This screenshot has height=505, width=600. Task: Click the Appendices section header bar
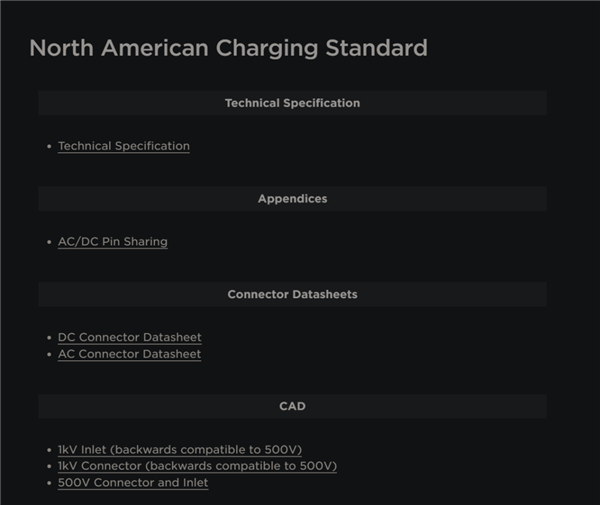pos(292,199)
